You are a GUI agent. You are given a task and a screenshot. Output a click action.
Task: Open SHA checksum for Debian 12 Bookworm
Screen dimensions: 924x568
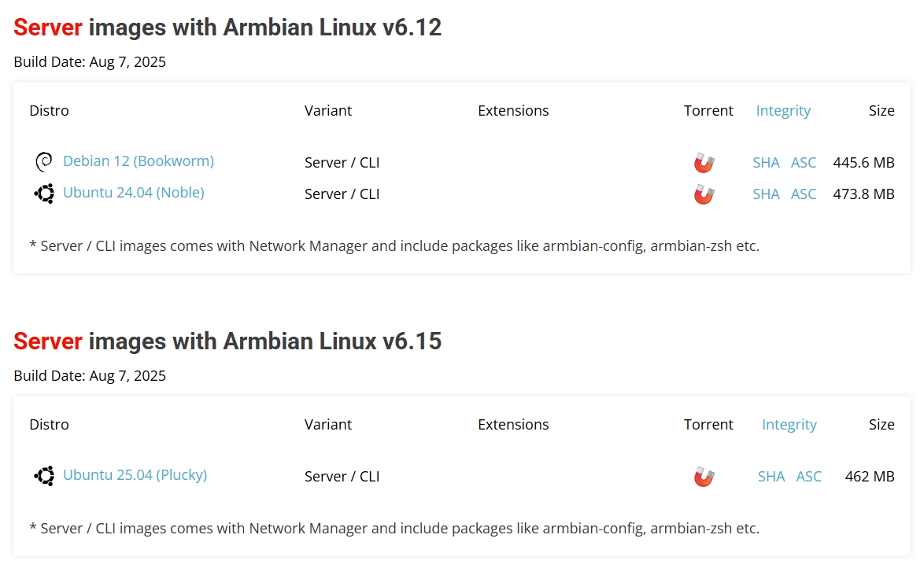[x=766, y=163]
